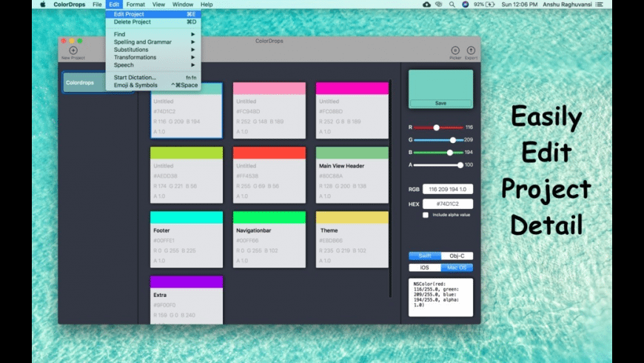Select Swift language segment

[425, 256]
